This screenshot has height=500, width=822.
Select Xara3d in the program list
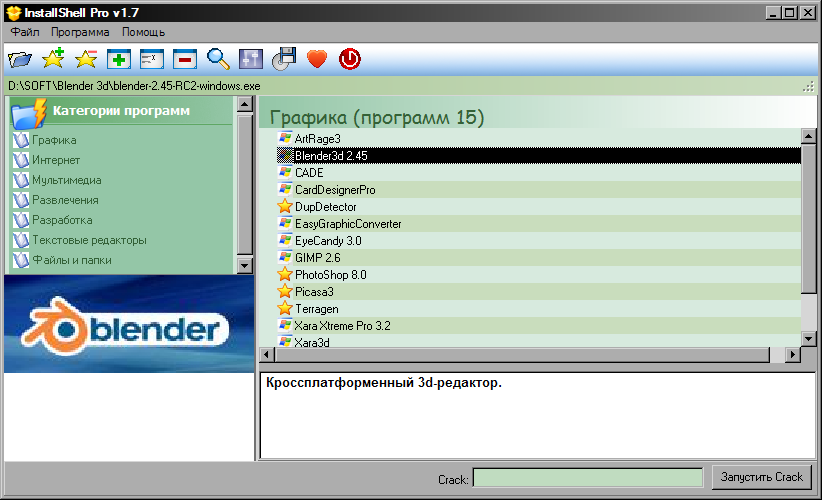pyautogui.click(x=538, y=341)
